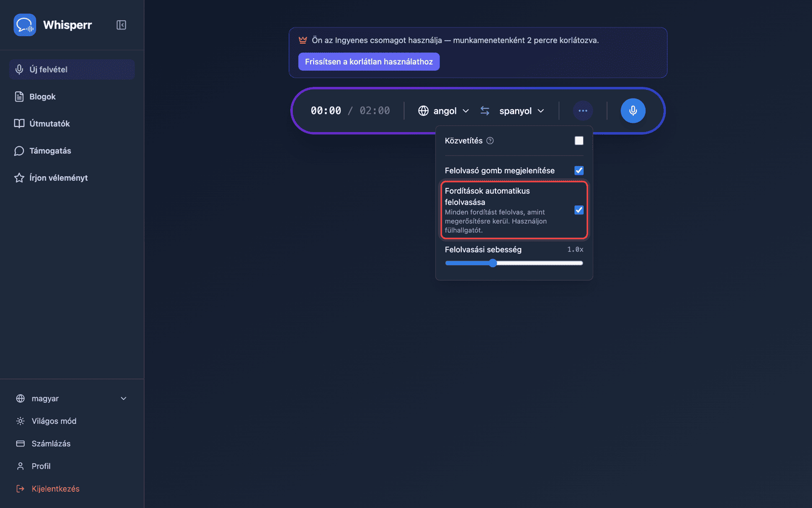Click the 1.0x speed value
This screenshot has height=508, width=812.
575,249
